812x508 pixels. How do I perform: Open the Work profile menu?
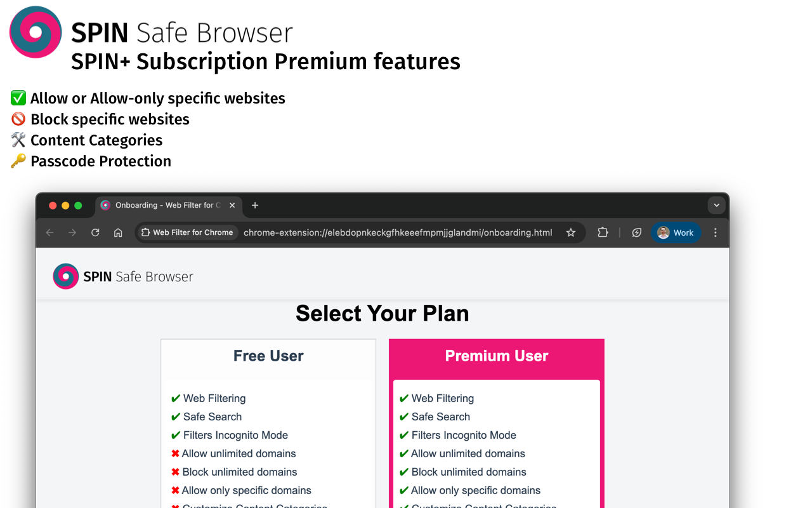click(676, 232)
